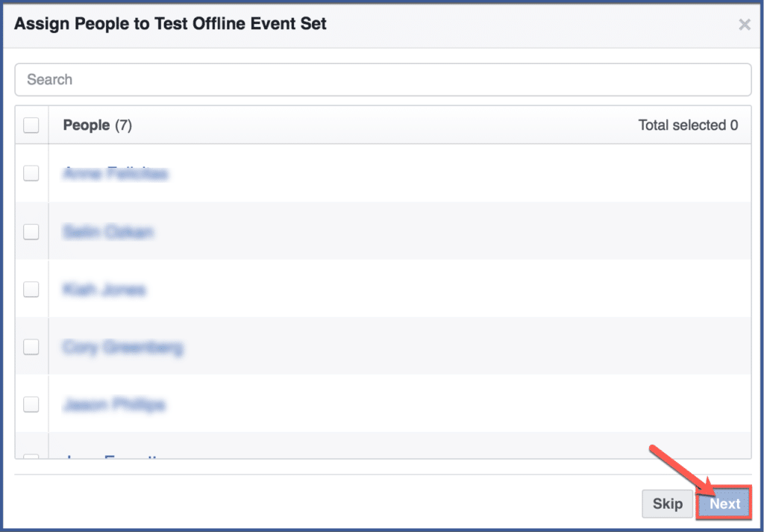
Task: Check the select-all checkbox in the header
Action: click(x=31, y=125)
